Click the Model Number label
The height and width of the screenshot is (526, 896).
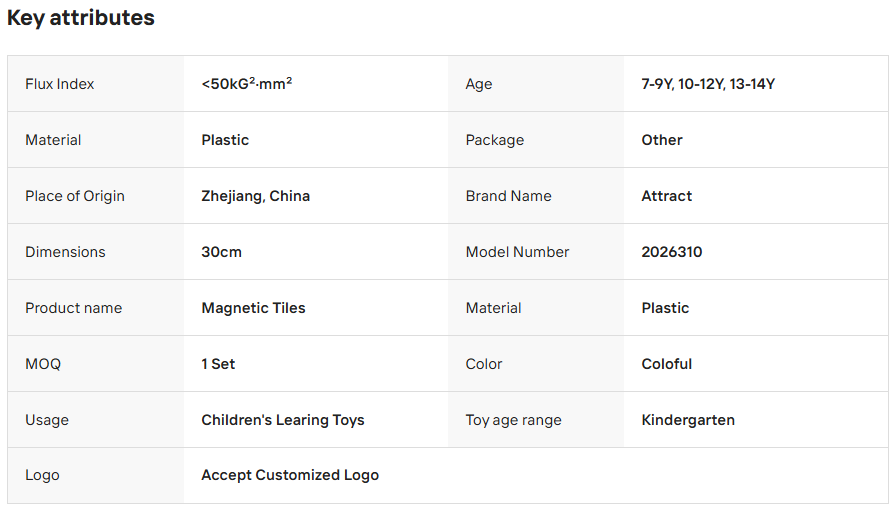(517, 252)
